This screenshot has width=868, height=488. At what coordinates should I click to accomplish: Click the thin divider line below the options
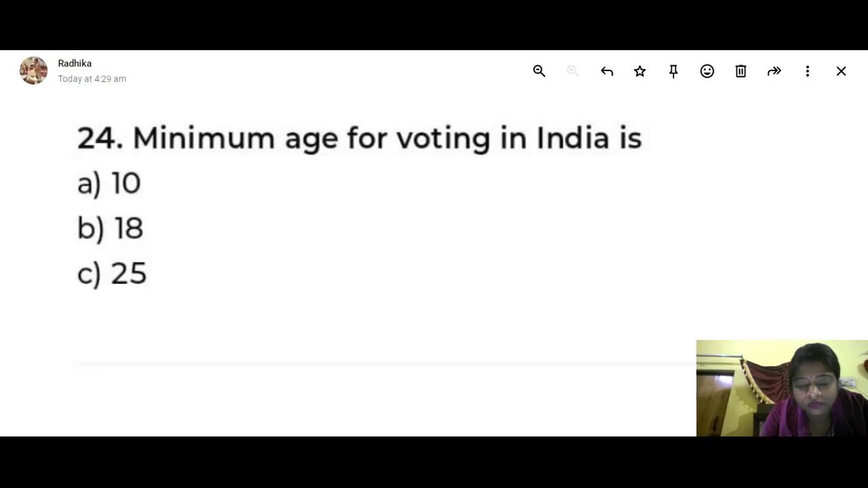(387, 364)
